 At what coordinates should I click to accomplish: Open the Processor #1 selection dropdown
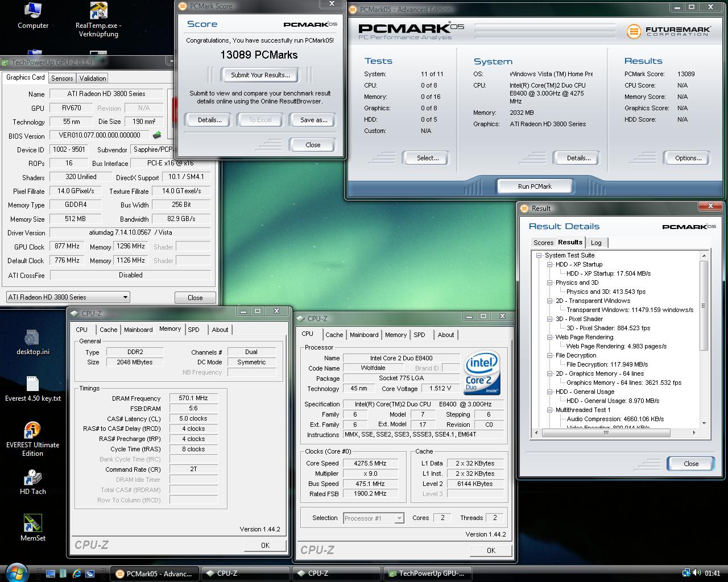374,518
